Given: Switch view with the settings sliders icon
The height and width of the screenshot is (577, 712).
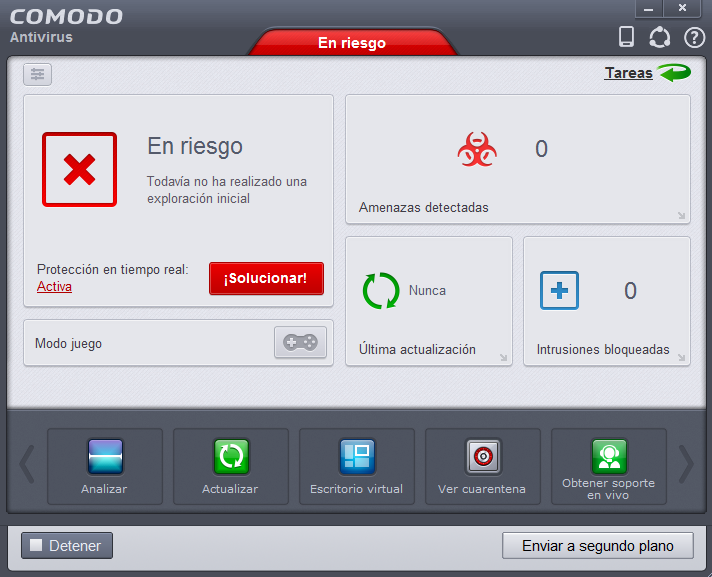Looking at the screenshot, I should (x=38, y=74).
